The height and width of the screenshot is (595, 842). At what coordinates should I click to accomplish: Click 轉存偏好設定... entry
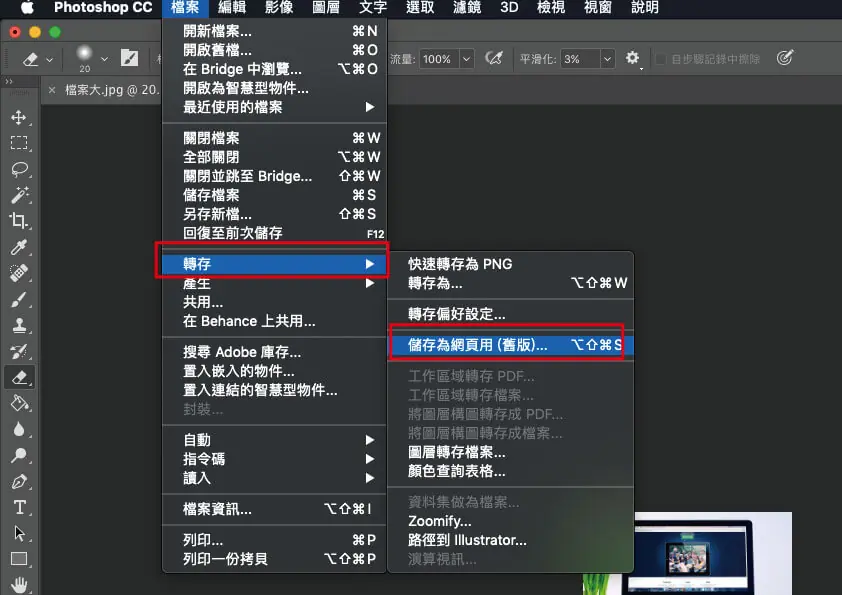[456, 314]
